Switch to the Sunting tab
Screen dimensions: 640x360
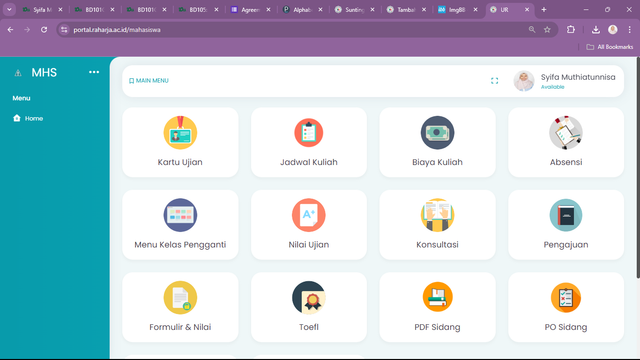(354, 9)
